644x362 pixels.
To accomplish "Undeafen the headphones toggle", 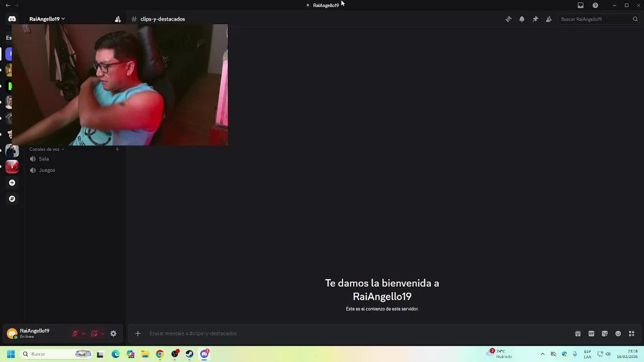I will click(x=94, y=333).
